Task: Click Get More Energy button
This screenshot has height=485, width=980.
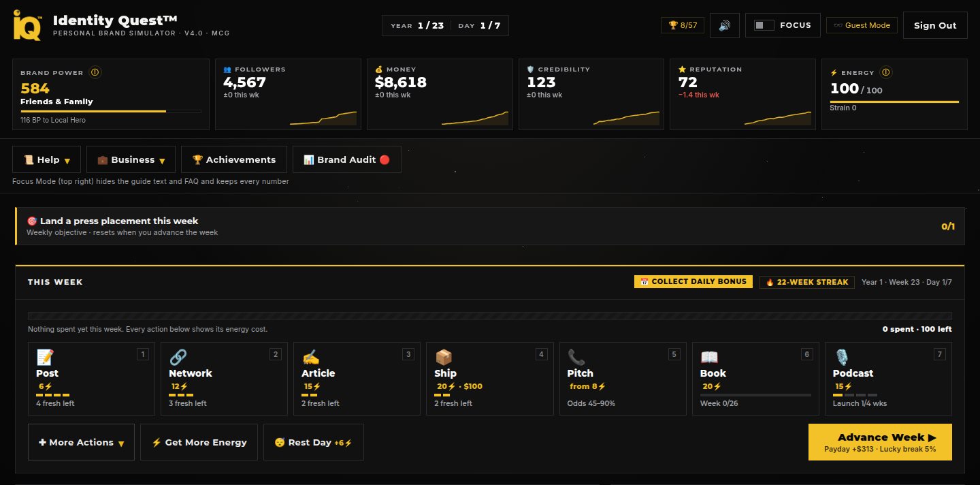Action: click(x=199, y=442)
